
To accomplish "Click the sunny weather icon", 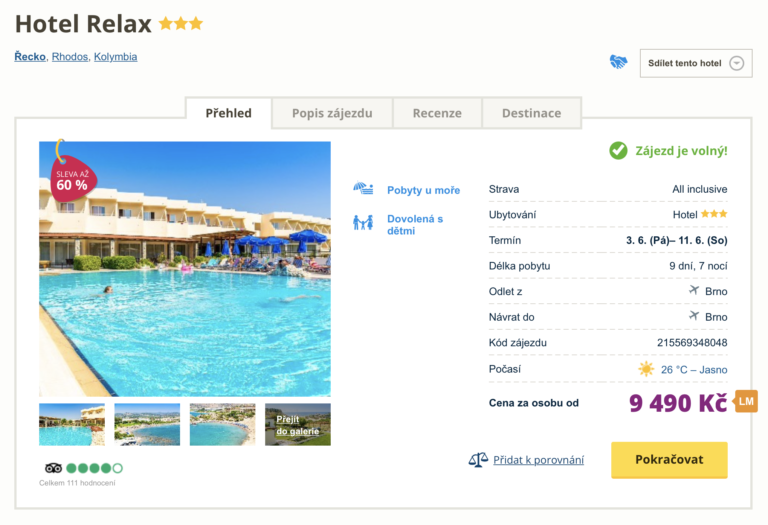I will pyautogui.click(x=647, y=369).
